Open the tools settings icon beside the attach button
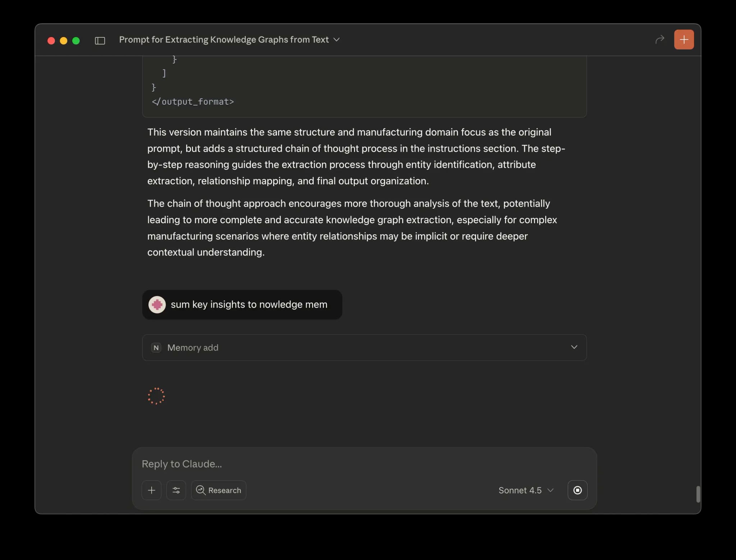 pyautogui.click(x=176, y=490)
